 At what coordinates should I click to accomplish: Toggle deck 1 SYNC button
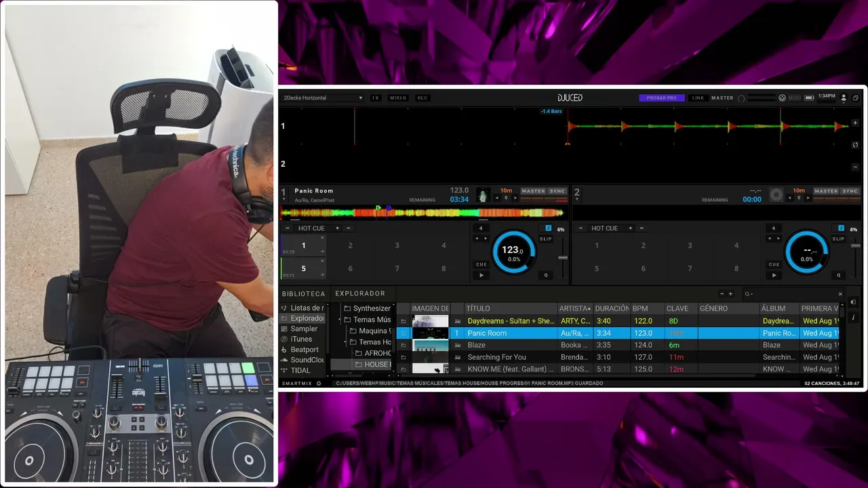557,191
